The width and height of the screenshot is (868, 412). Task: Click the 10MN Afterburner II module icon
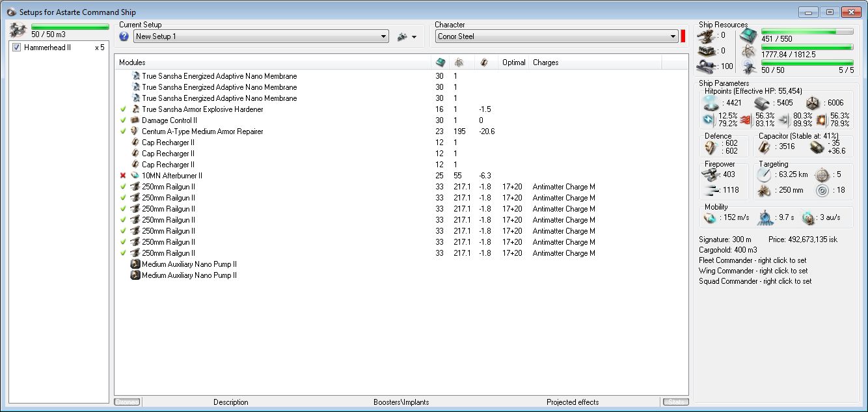(135, 176)
